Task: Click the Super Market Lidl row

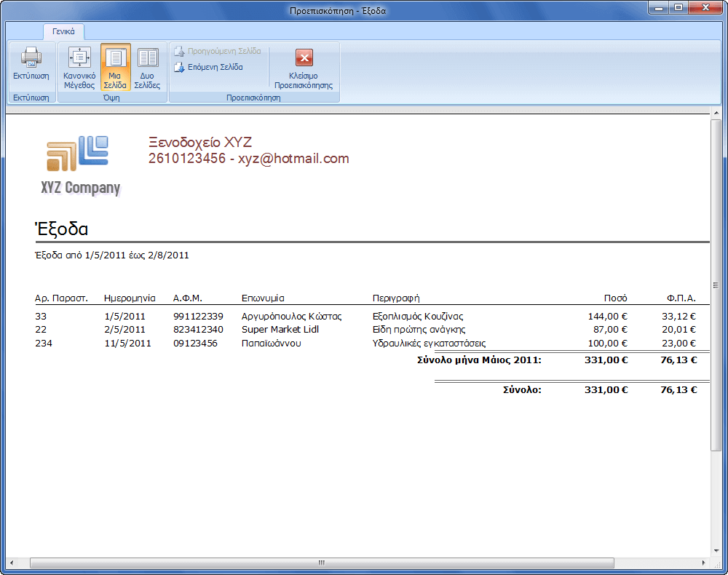Action: pos(280,330)
